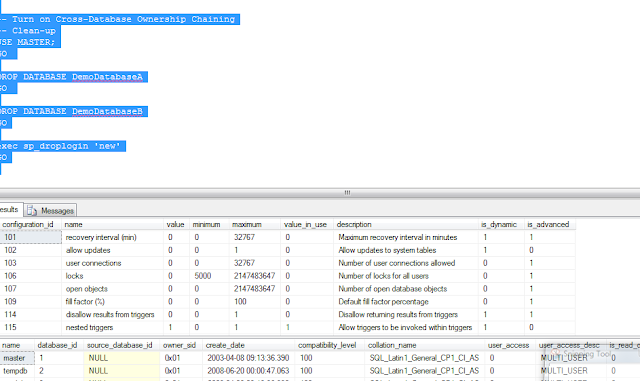
Task: Select the 'master' database name cell
Action: (17, 358)
